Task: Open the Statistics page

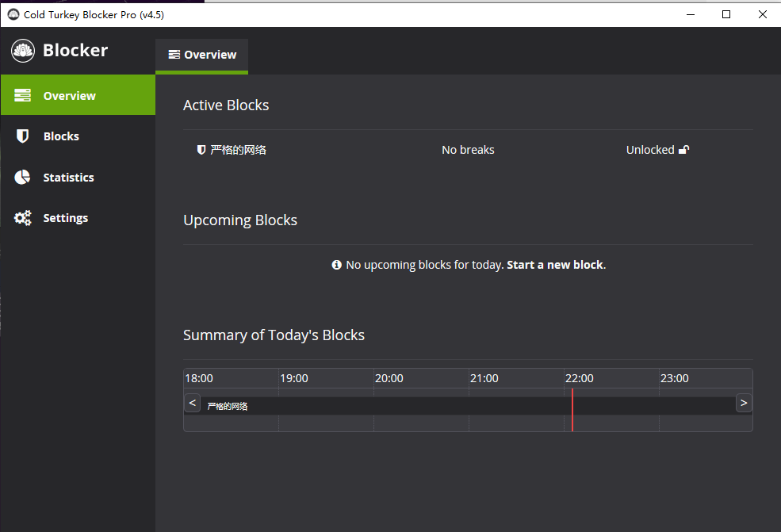Action: (x=78, y=178)
